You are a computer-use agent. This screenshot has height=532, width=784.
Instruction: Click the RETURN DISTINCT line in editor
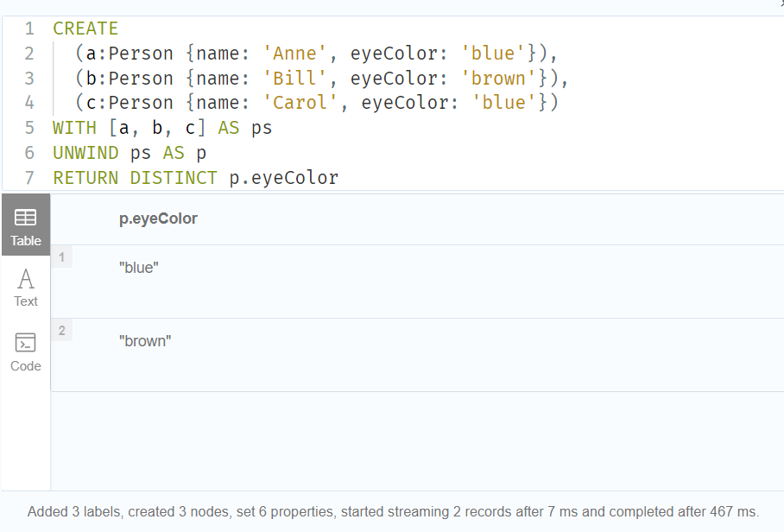[x=195, y=178]
